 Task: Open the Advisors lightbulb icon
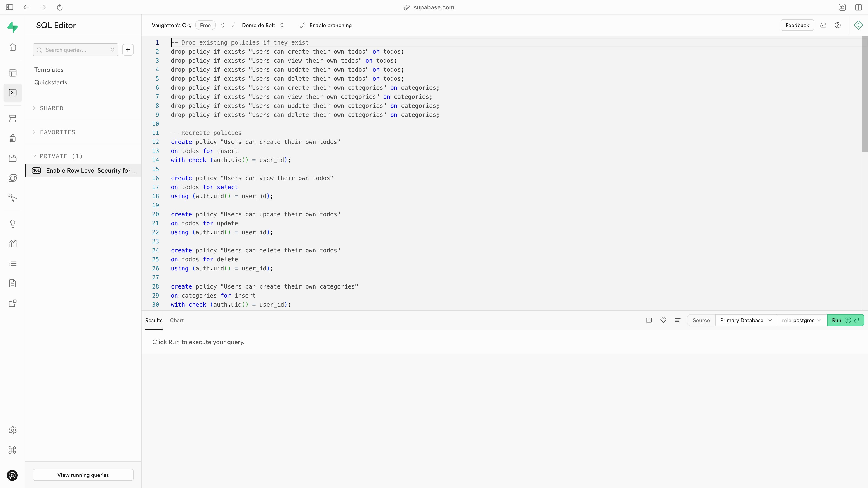click(12, 224)
